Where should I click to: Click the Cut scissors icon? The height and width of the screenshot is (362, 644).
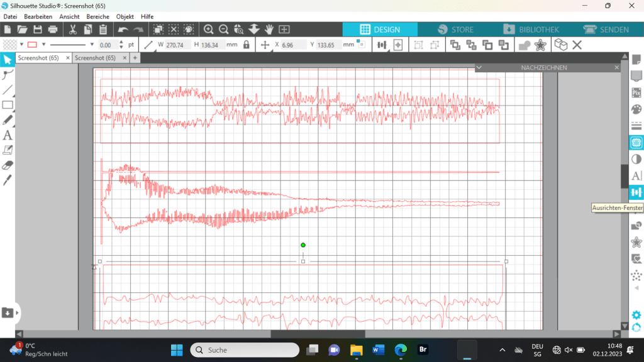(72, 30)
